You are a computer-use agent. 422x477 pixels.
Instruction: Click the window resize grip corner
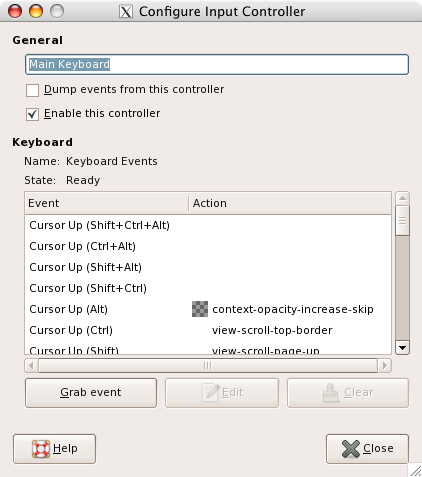[415, 471]
